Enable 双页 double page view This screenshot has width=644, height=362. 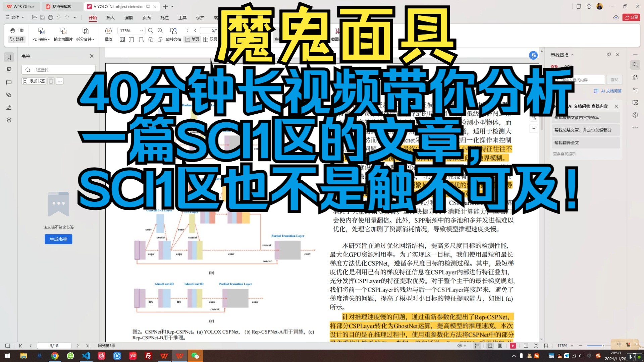[x=210, y=39]
